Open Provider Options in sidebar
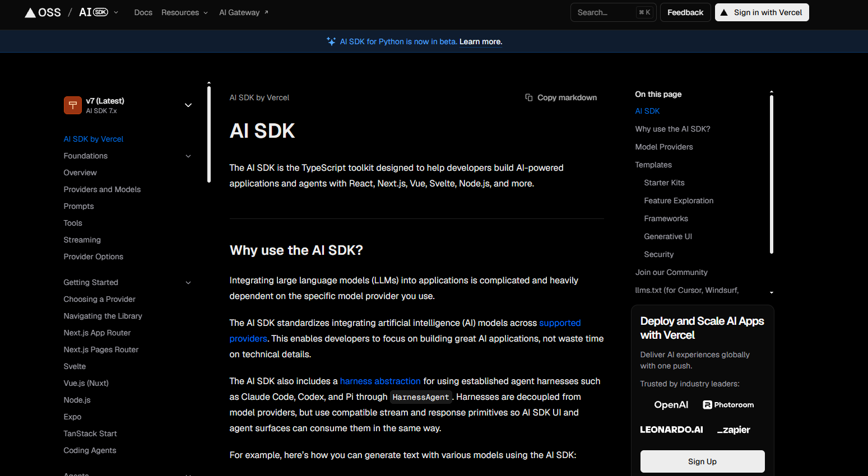The height and width of the screenshot is (476, 868). pyautogui.click(x=94, y=256)
